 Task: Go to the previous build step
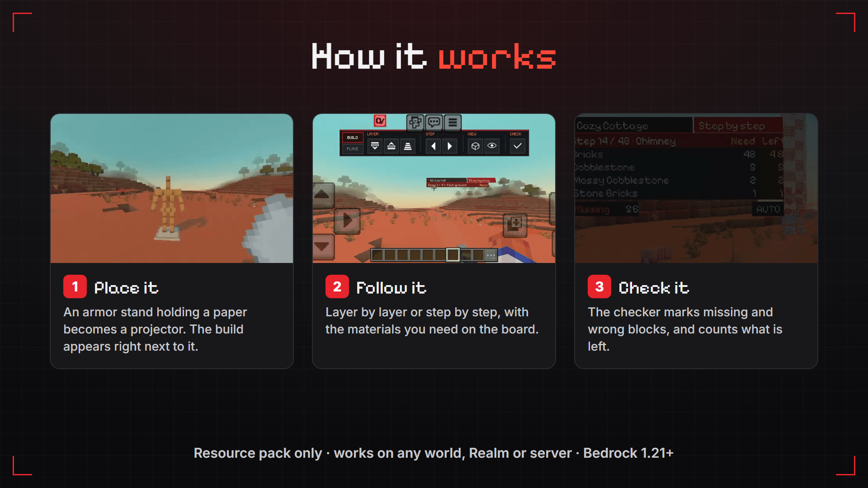(433, 146)
